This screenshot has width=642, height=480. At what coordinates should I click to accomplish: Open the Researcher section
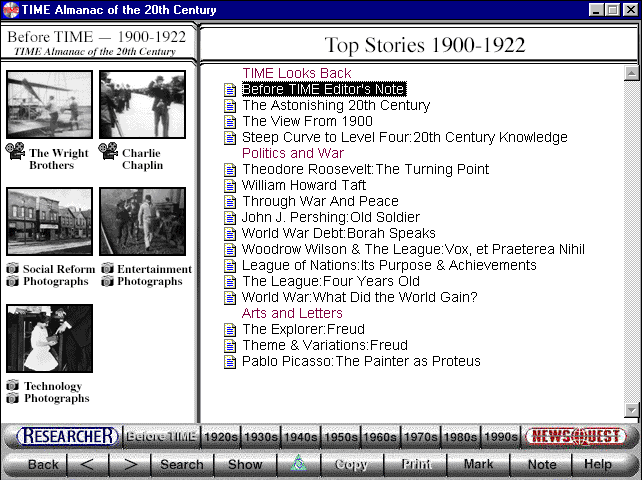pos(68,436)
